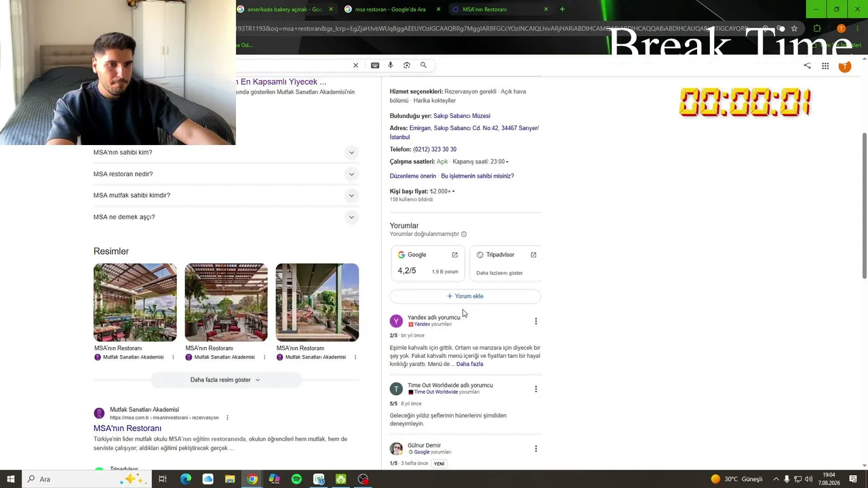The image size is (868, 488).
Task: Select the "MSA'nın Restoranı" tab
Action: 499,9
